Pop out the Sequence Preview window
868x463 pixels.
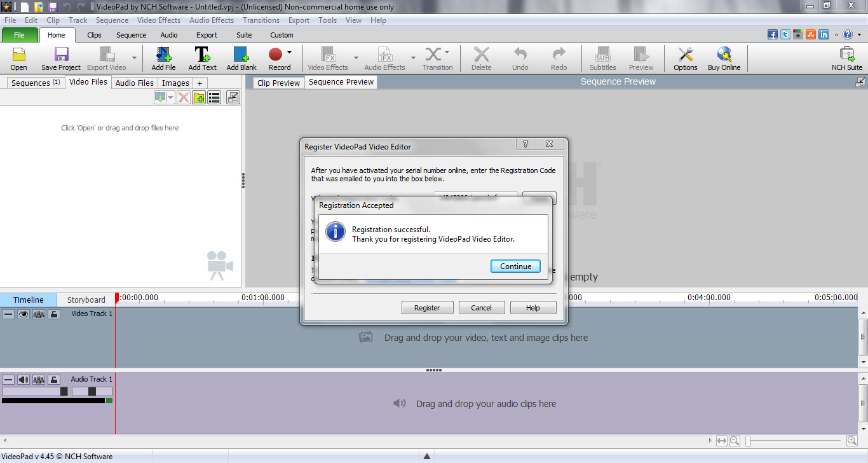click(x=860, y=81)
